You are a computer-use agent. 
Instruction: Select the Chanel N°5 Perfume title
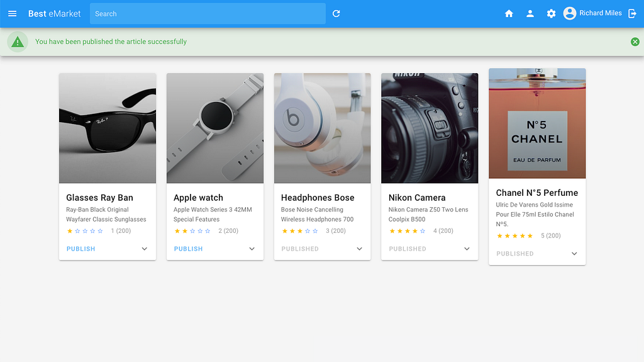[537, 193]
